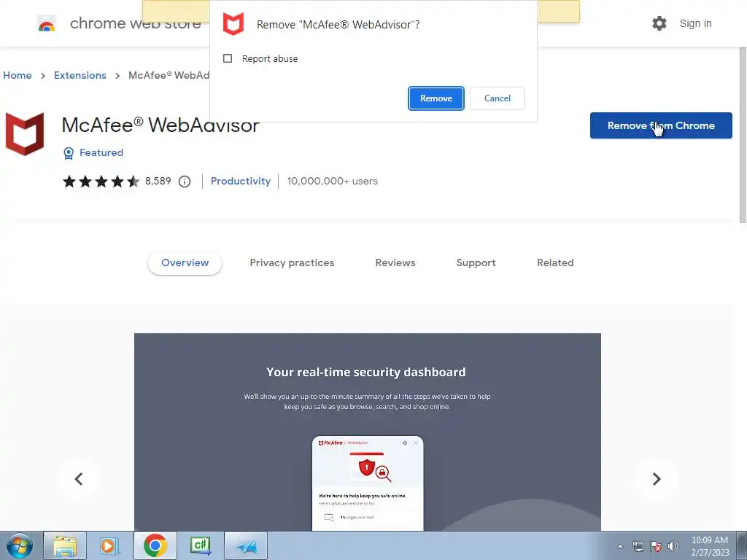The height and width of the screenshot is (560, 747).
Task: Click the Chrome taskbar icon
Action: [155, 545]
